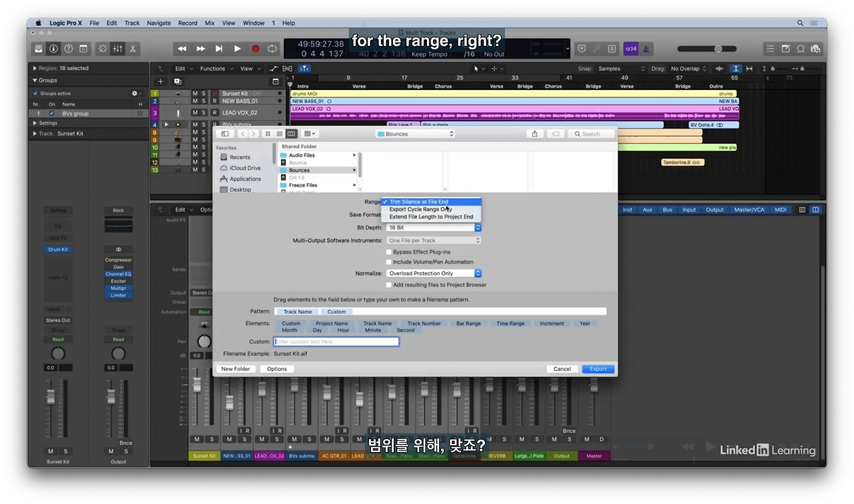
Task: Open the Mix menu in menu bar
Action: pyautogui.click(x=209, y=23)
